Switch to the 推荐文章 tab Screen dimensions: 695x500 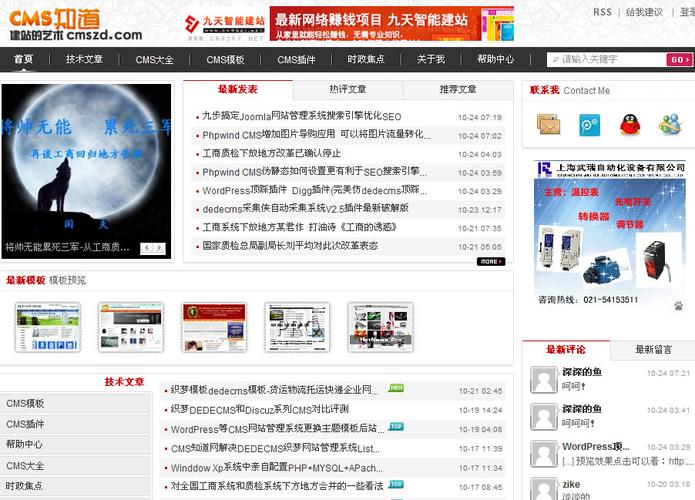[458, 90]
